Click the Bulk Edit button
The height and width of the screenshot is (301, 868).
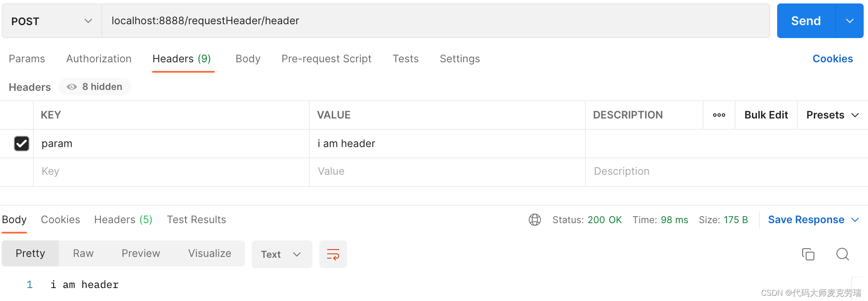point(766,115)
